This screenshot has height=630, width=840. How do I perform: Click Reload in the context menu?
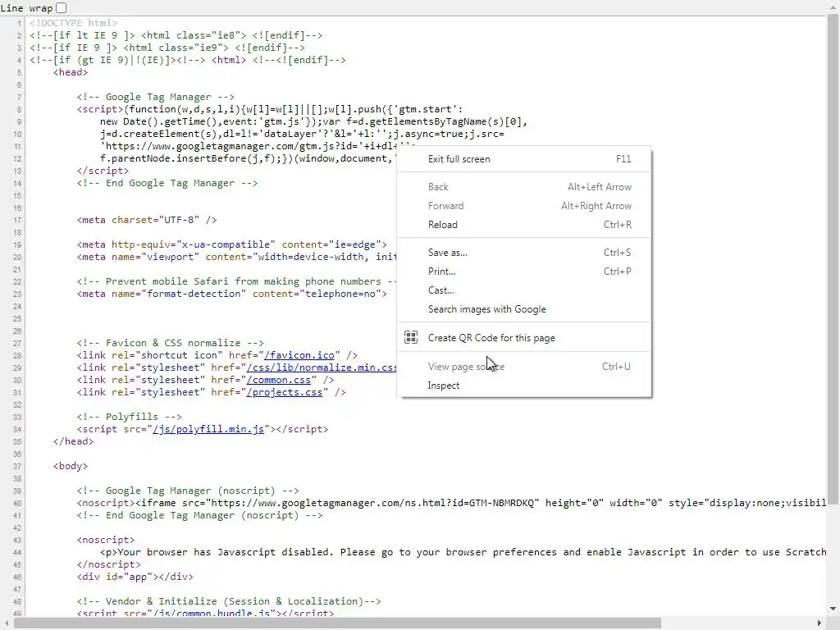click(x=524, y=225)
